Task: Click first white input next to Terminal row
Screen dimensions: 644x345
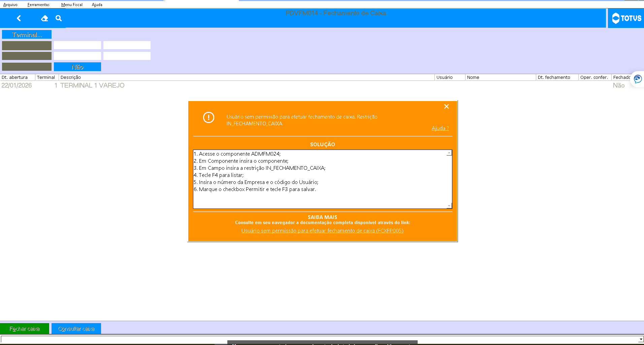Action: pos(77,45)
